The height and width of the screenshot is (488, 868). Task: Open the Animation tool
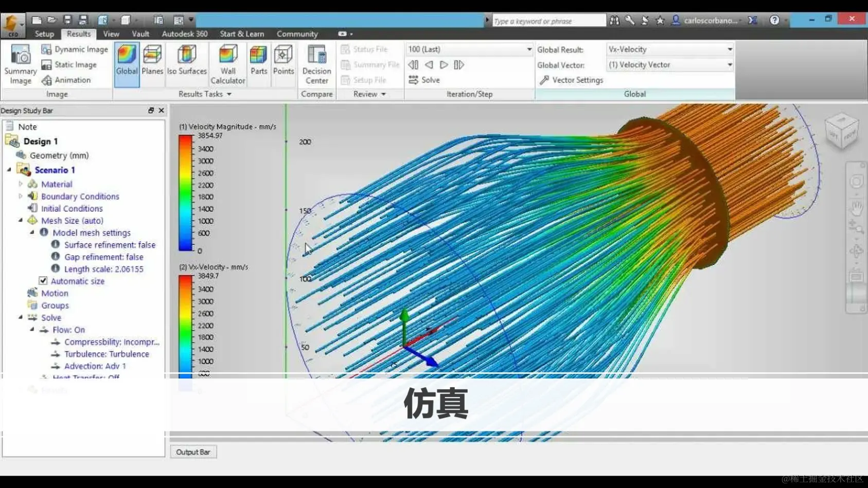pos(66,80)
